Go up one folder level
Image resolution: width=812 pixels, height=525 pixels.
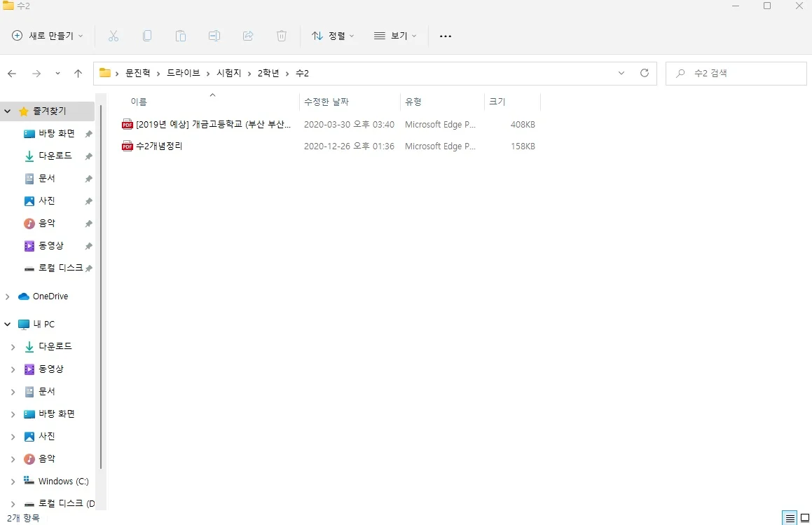[78, 74]
